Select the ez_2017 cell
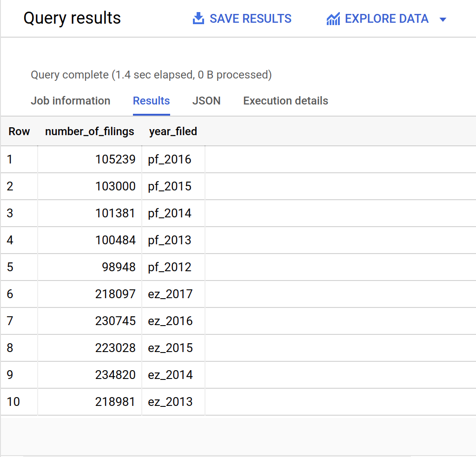This screenshot has height=457, width=476. [x=173, y=294]
